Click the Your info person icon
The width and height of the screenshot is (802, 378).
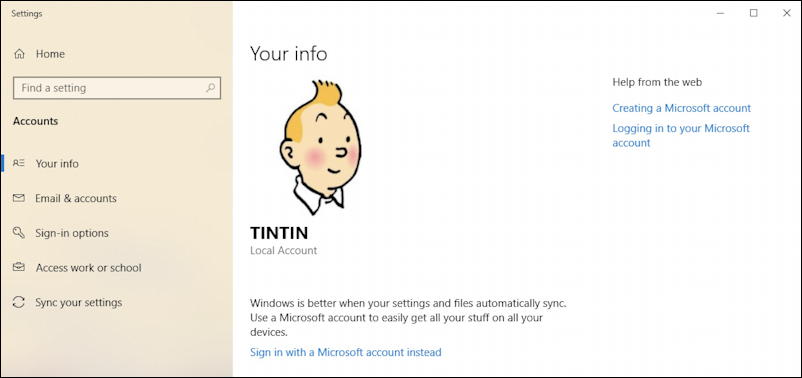(19, 163)
